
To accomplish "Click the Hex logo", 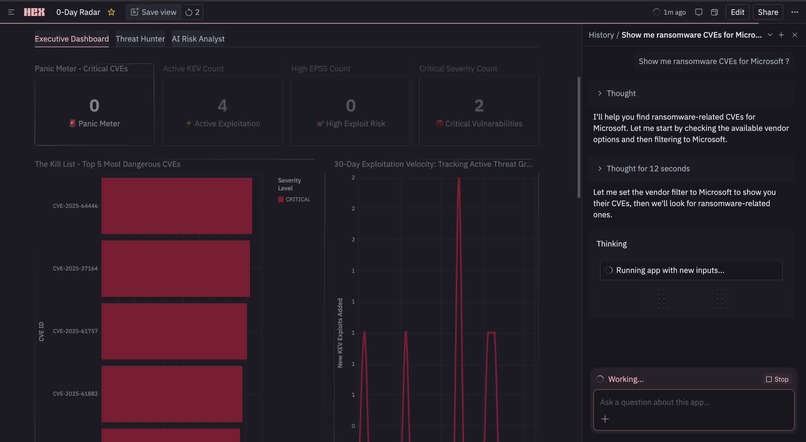I will click(x=34, y=12).
